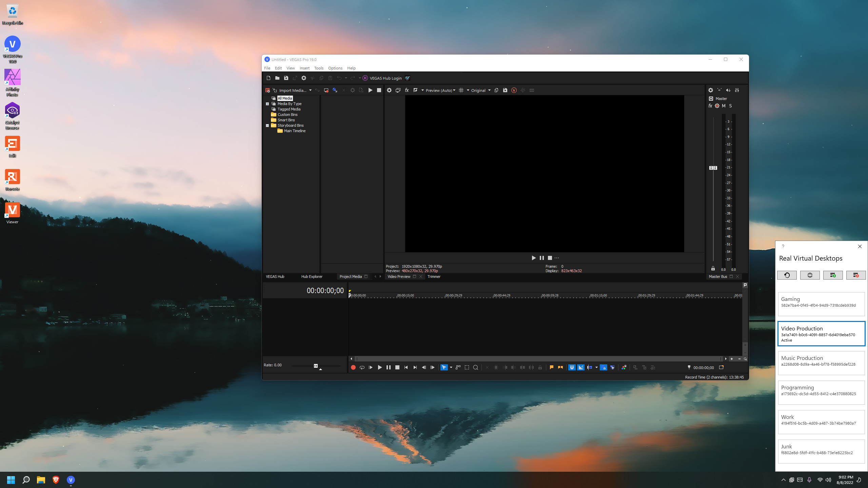The width and height of the screenshot is (868, 488).
Task: Toggle Enable Snapping magnet icon
Action: pyautogui.click(x=572, y=367)
